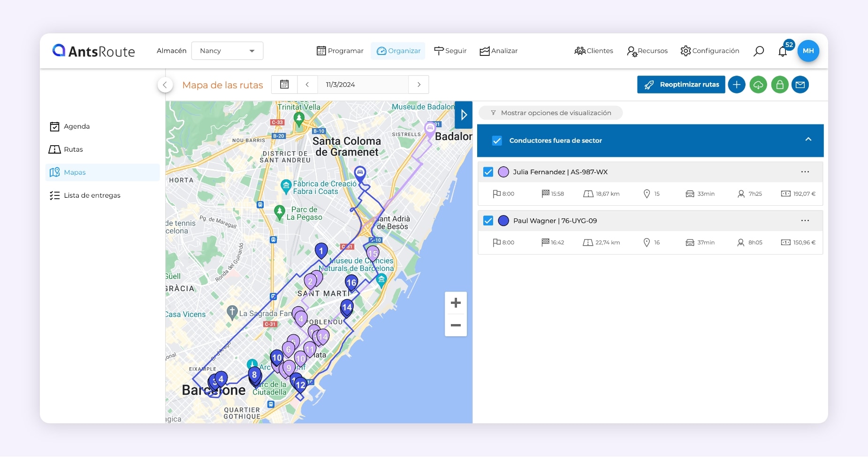
Task: Open the Nancy warehouse dropdown
Action: click(227, 51)
